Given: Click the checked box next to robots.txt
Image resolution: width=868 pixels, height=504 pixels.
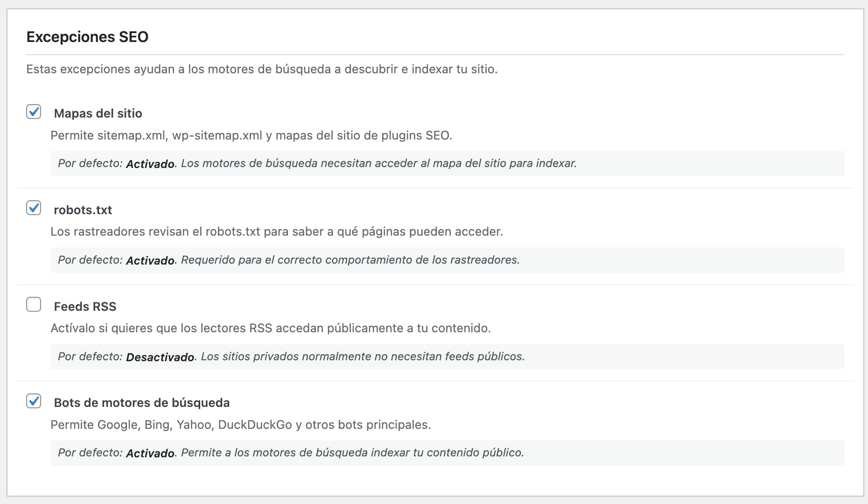Looking at the screenshot, I should (x=34, y=209).
